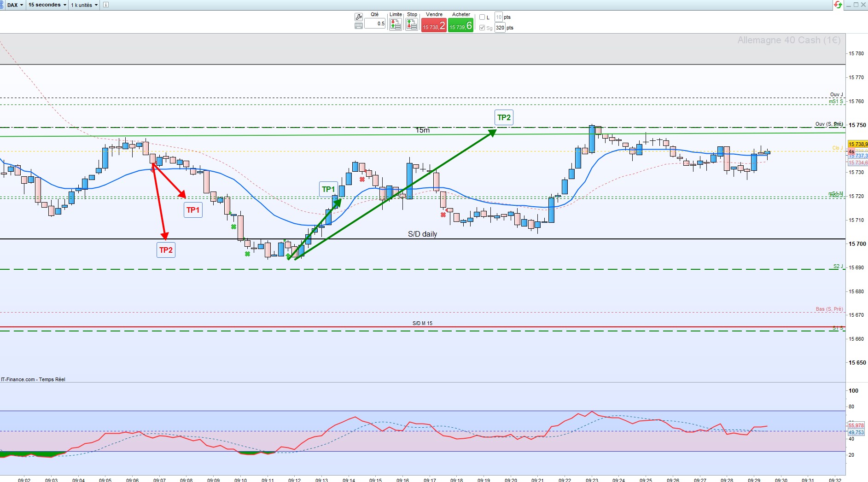Open the DAX instrument dropdown
This screenshot has width=868, height=482.
(x=15, y=5)
